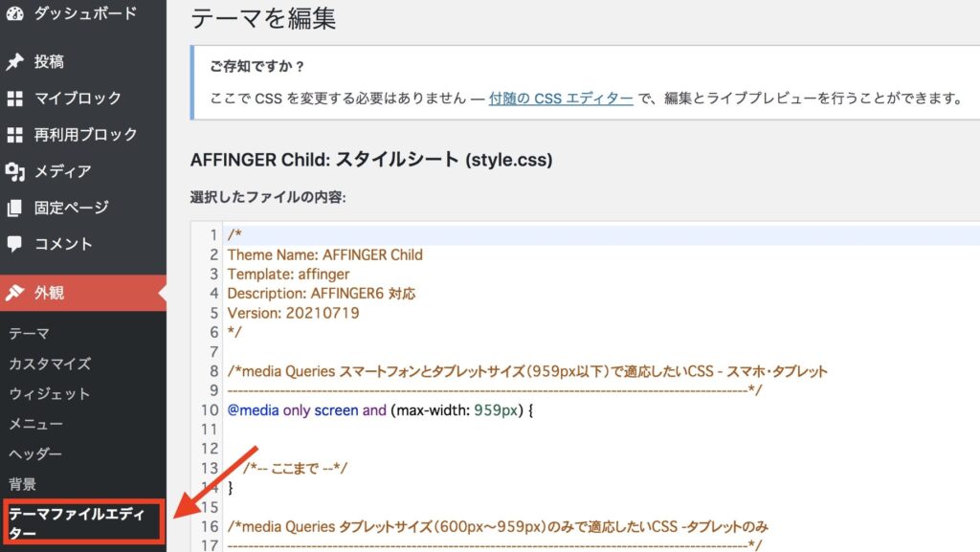Image resolution: width=980 pixels, height=552 pixels.
Task: Click the Template: affinger code line
Action: tap(288, 275)
